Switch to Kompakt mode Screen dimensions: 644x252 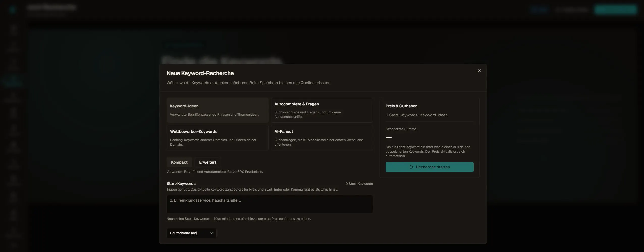click(x=179, y=162)
